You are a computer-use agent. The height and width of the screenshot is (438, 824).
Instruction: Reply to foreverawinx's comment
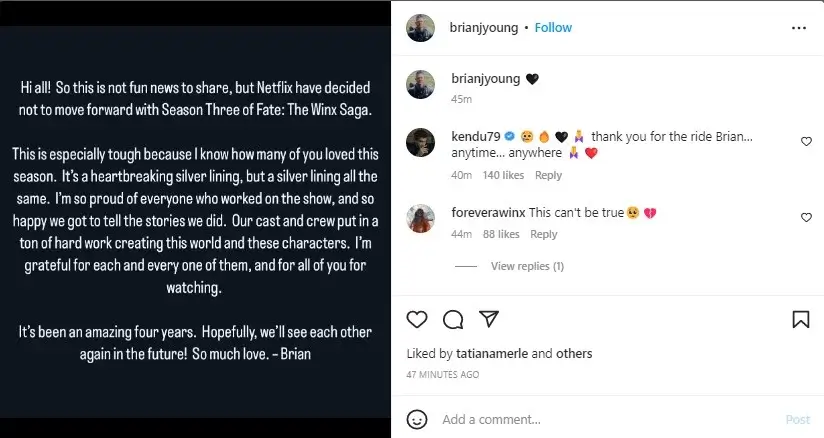click(543, 234)
